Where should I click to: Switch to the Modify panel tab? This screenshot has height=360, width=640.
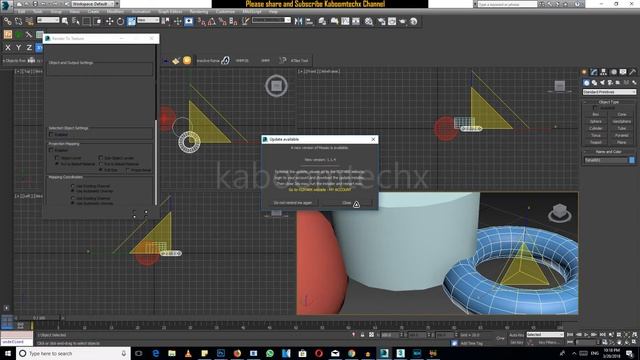coord(594,72)
